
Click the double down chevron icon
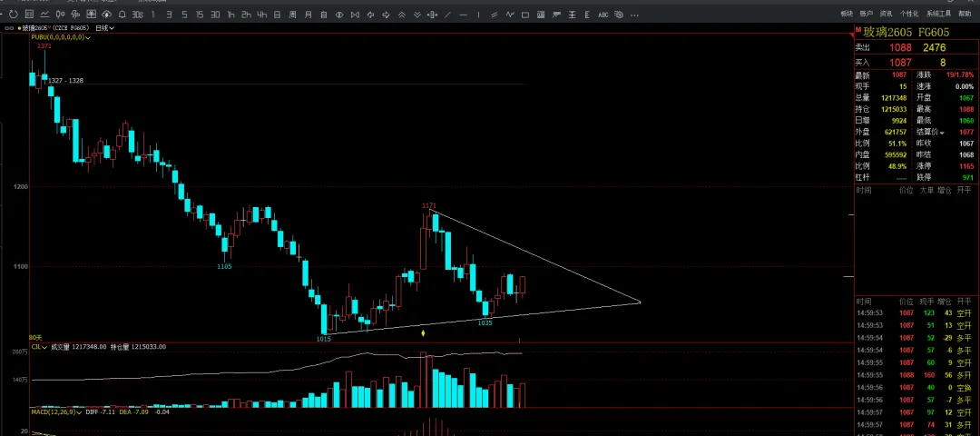coord(416,14)
